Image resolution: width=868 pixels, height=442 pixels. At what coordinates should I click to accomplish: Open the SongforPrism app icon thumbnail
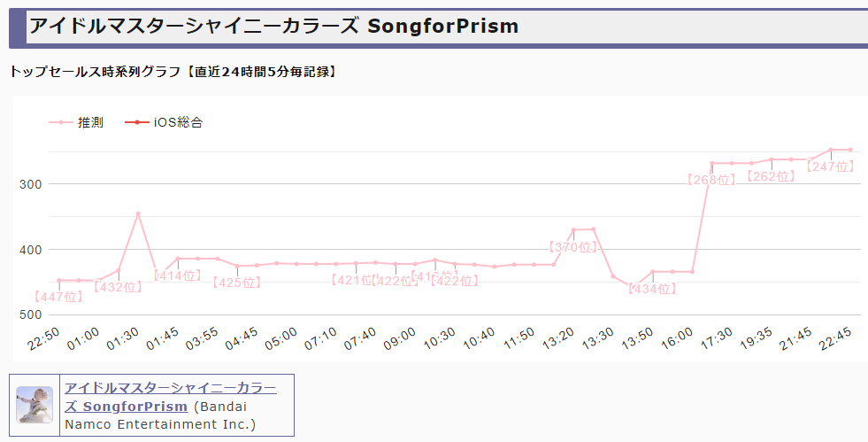35,405
